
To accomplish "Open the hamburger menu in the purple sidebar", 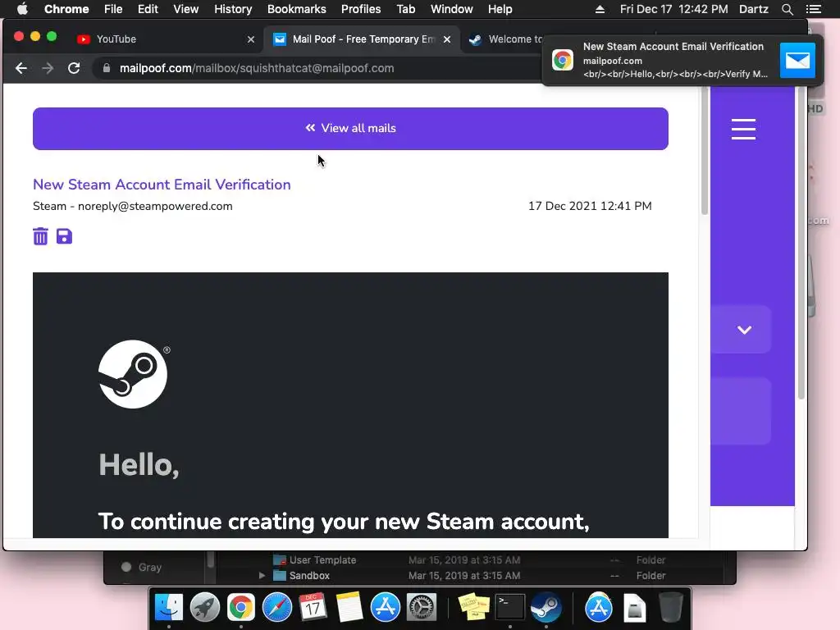I will [x=743, y=129].
